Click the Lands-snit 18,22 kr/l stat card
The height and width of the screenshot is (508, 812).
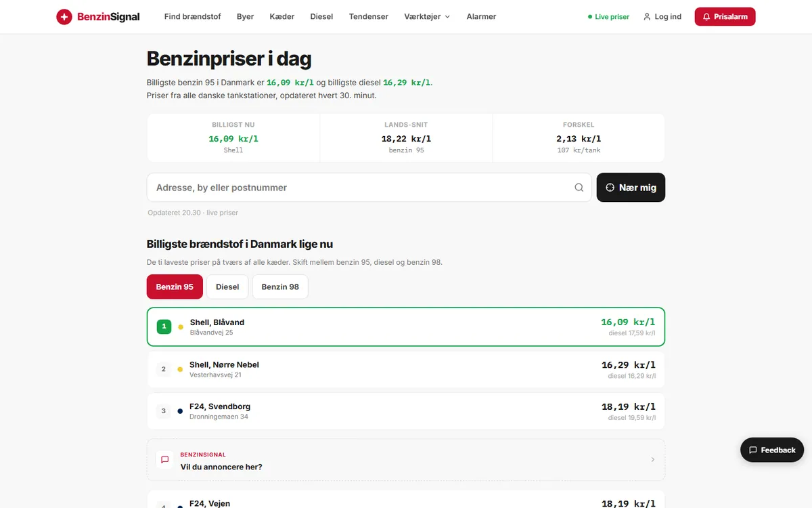[406, 138]
